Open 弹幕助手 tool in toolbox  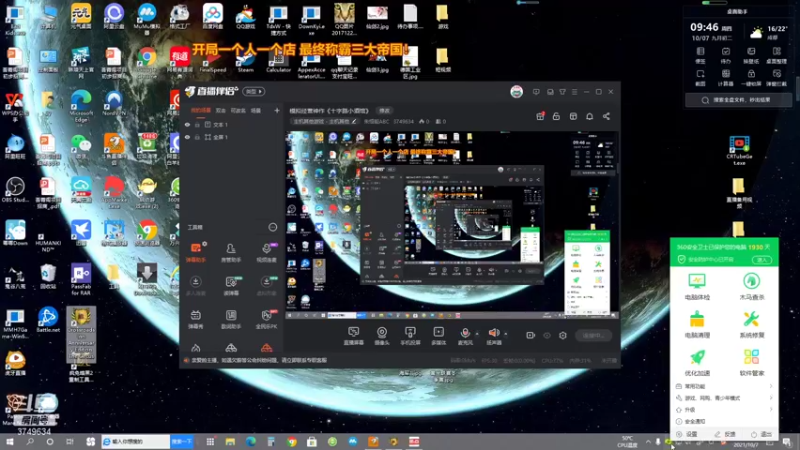195,252
